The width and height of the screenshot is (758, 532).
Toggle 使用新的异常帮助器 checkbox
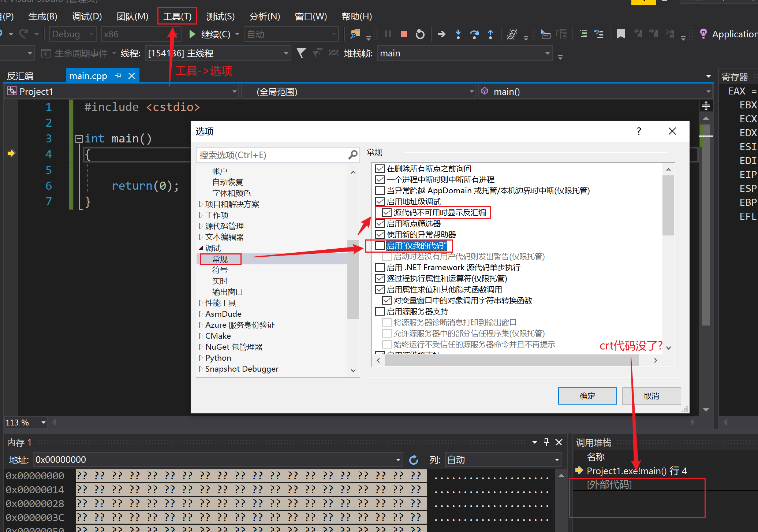click(x=380, y=235)
